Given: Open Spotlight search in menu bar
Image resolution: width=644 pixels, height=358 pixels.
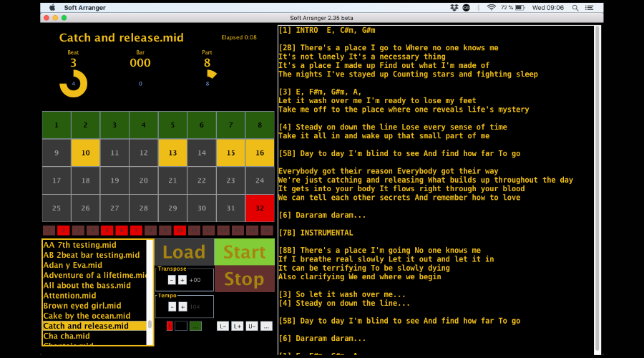Looking at the screenshot, I should click(575, 7).
